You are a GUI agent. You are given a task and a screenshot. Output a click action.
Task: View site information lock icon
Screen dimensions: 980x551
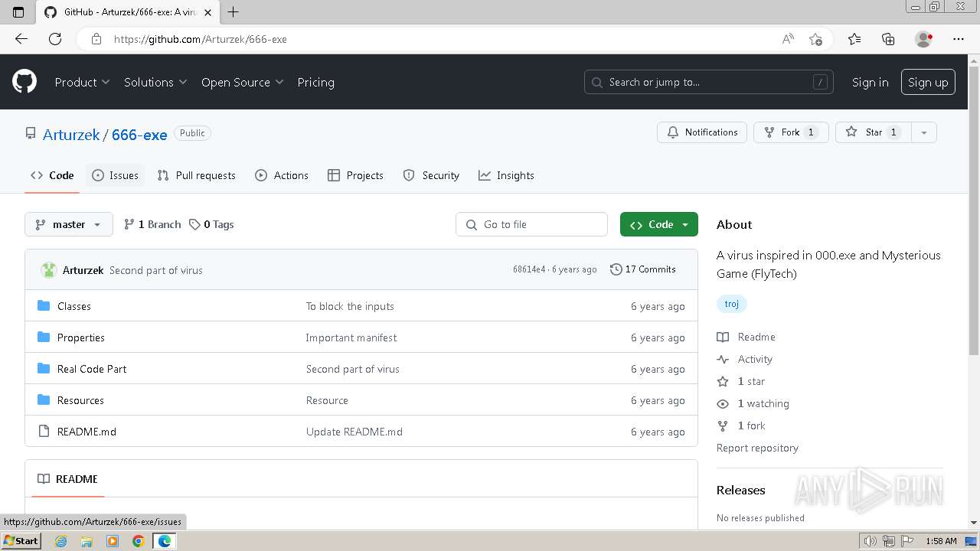point(96,39)
